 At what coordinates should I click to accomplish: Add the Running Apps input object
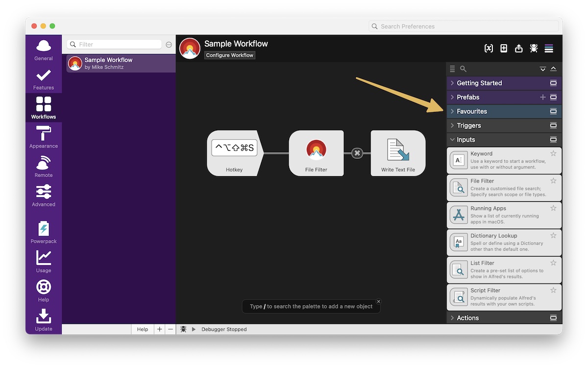504,215
